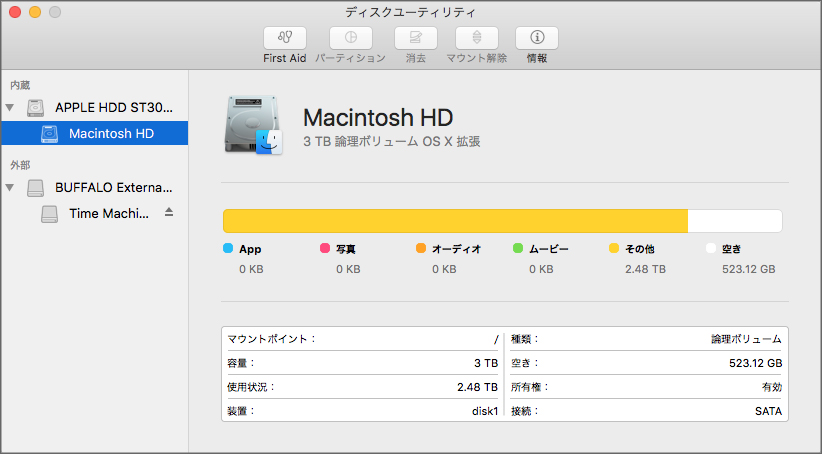Click the yellow その他 legend dot

[614, 248]
